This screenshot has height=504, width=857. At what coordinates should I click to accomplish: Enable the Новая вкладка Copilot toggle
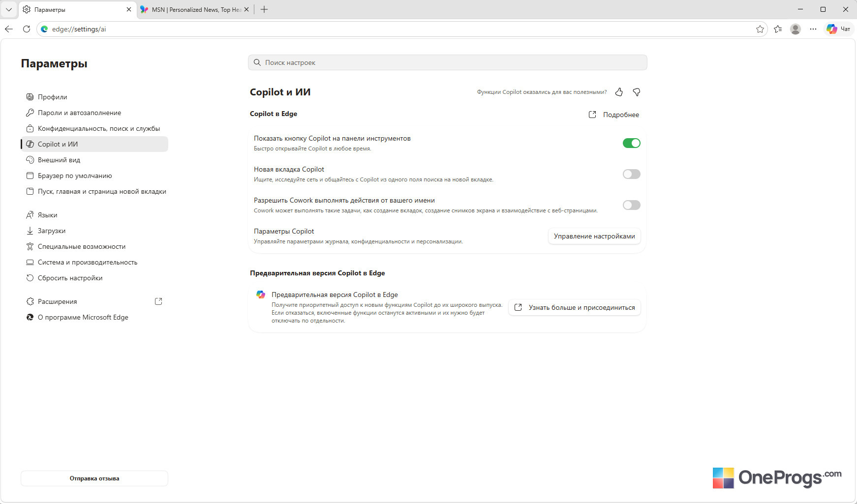632,174
